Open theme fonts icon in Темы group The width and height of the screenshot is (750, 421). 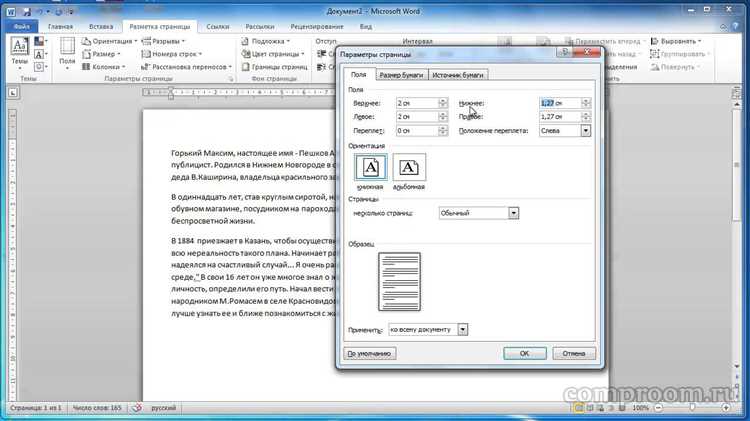pyautogui.click(x=39, y=54)
